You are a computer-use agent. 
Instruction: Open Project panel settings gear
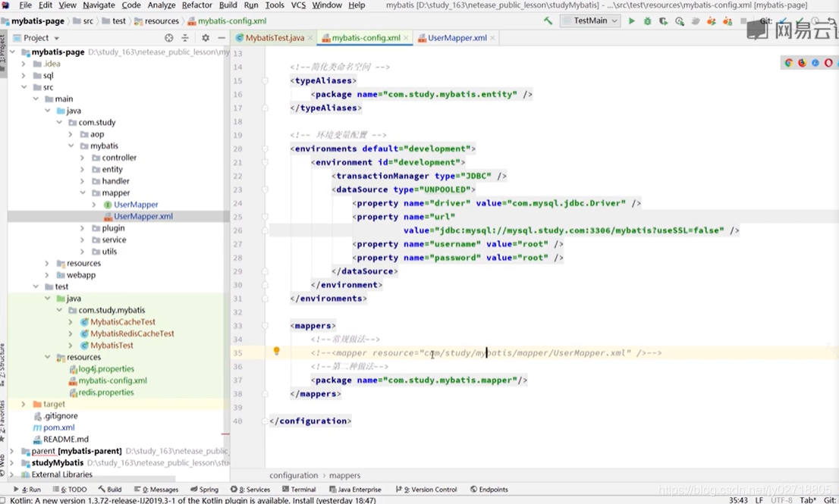206,38
